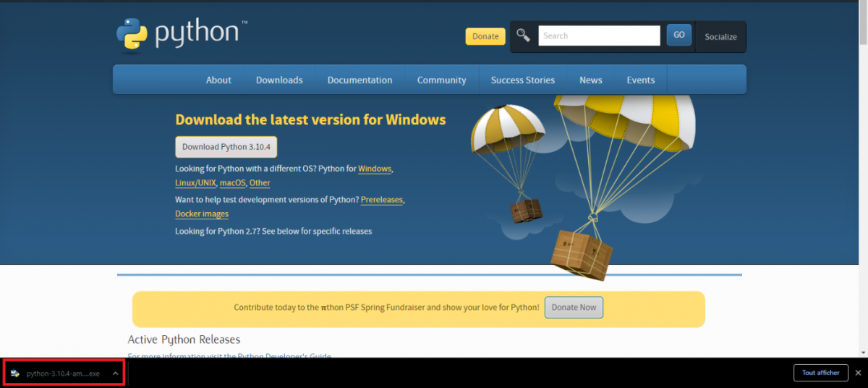The width and height of the screenshot is (868, 388).
Task: Follow the macOS link
Action: 232,183
